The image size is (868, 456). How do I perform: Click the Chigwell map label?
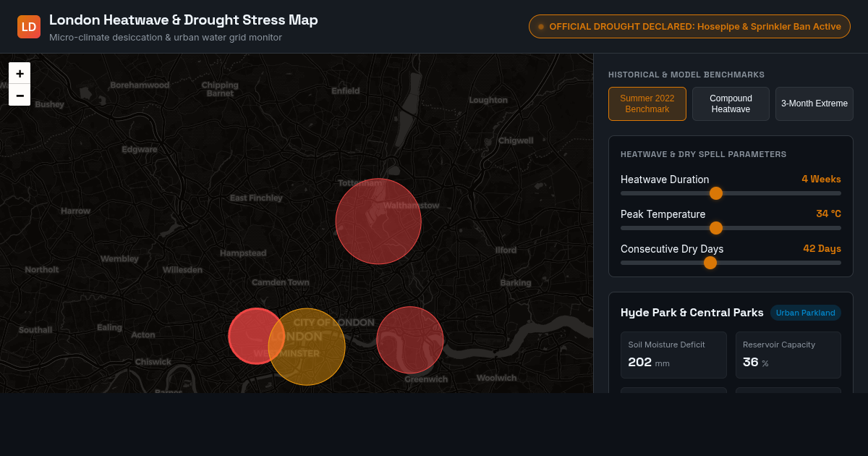point(516,140)
